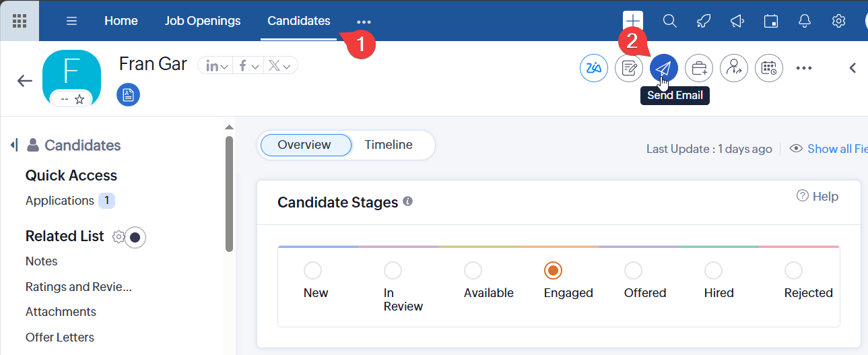868x355 pixels.
Task: Click the resume document icon under name
Action: [x=128, y=95]
